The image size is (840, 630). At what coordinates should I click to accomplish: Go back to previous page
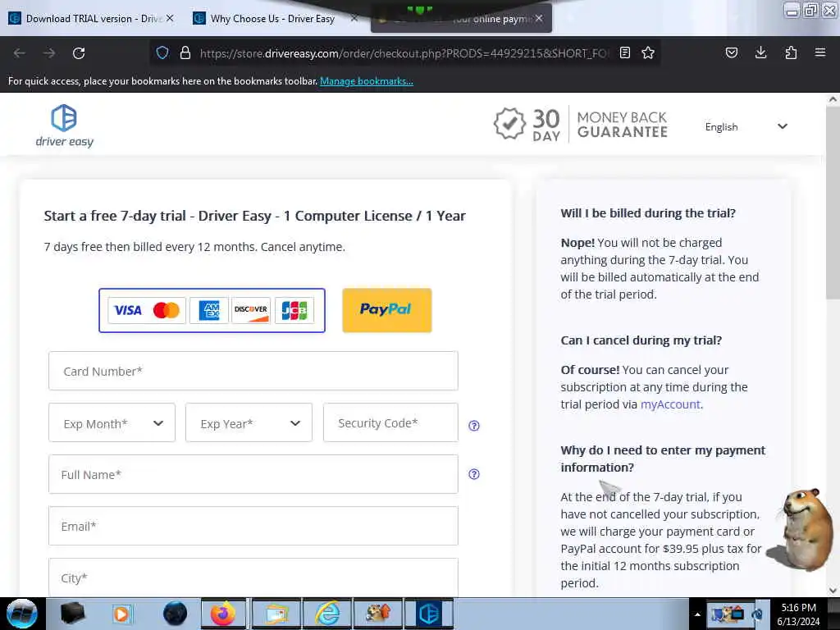point(20,53)
